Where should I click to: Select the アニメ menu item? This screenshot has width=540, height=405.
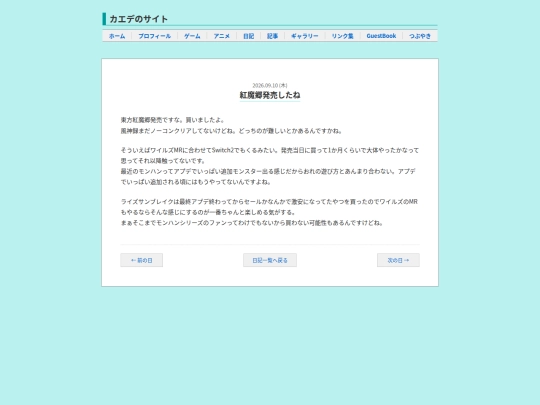(221, 36)
